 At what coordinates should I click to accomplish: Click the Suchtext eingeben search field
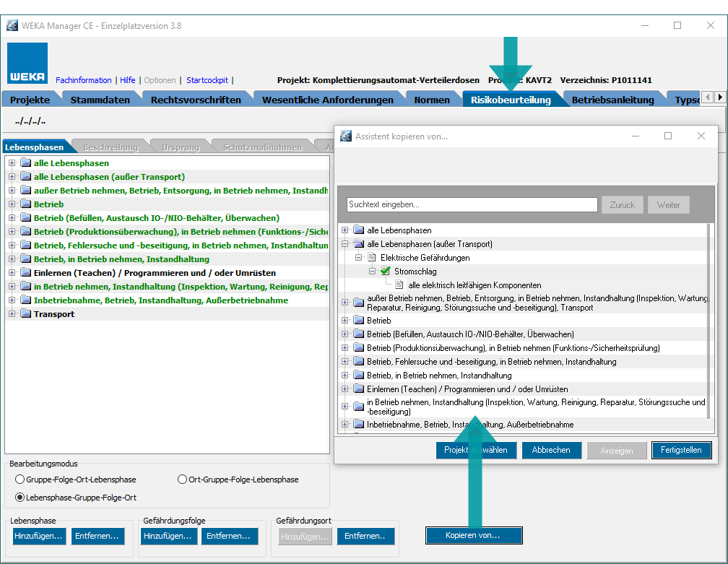coord(472,205)
